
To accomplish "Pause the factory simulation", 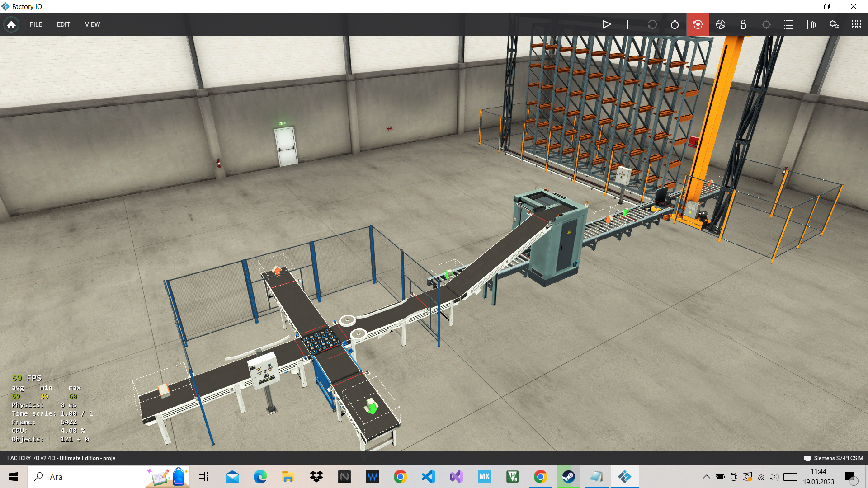I will pyautogui.click(x=629, y=24).
